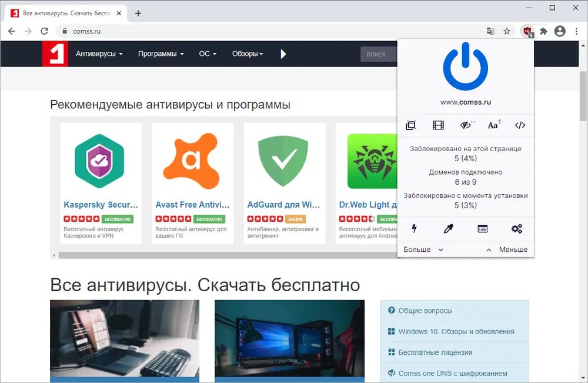Click the АКЦИЯ badge on AdGuard
The height and width of the screenshot is (383, 588).
pos(296,219)
